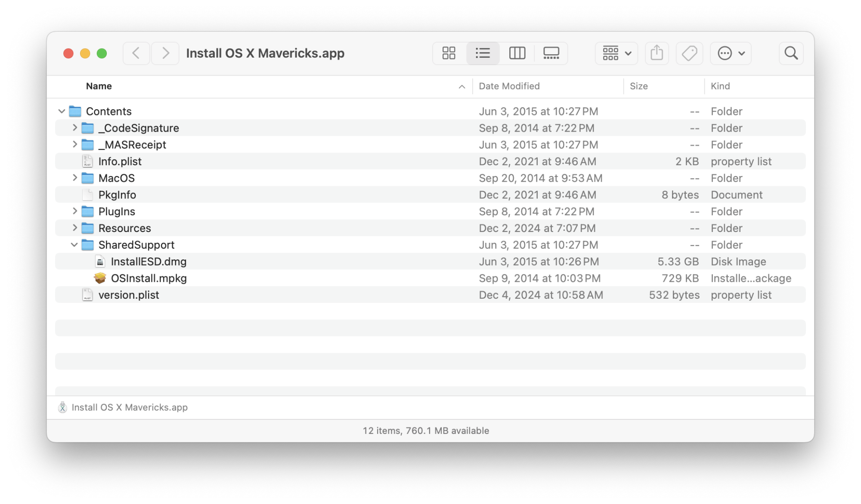Go forward with the right chevron
The width and height of the screenshot is (861, 504).
coord(166,53)
